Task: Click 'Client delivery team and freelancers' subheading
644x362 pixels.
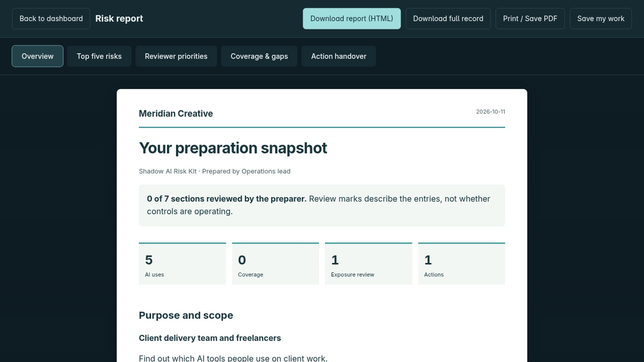Action: click(210, 338)
